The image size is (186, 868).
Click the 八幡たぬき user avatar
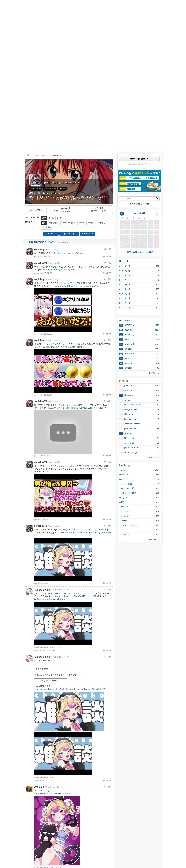(x=29, y=789)
